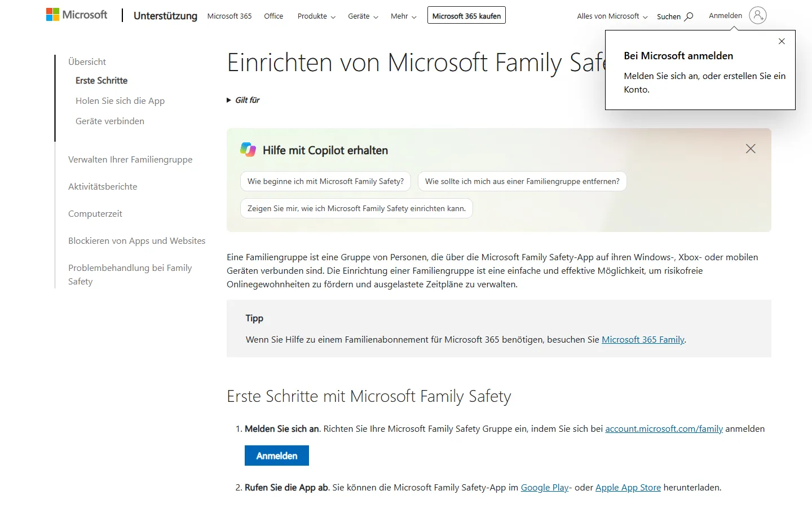
Task: Click the account avatar icon
Action: 758,15
